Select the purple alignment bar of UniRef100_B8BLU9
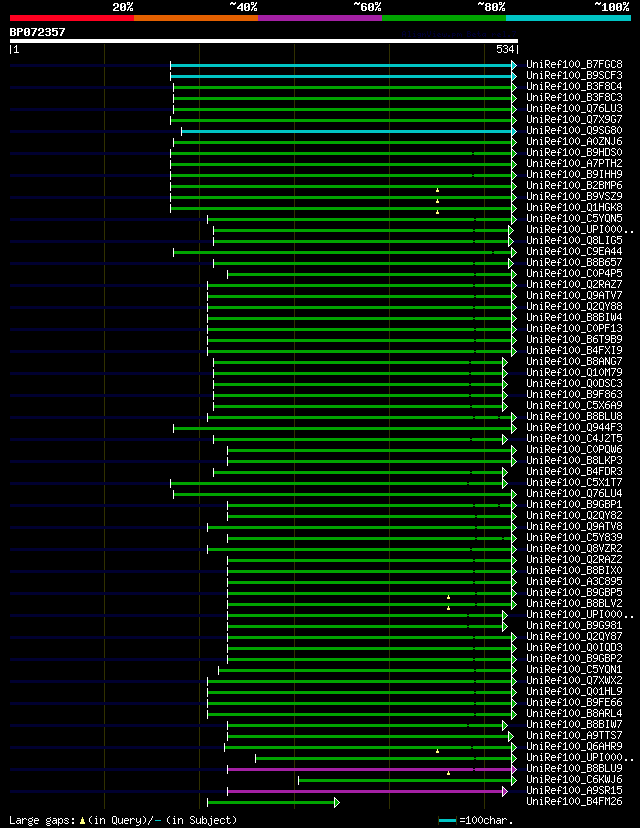The width and height of the screenshot is (640, 828). 370,769
